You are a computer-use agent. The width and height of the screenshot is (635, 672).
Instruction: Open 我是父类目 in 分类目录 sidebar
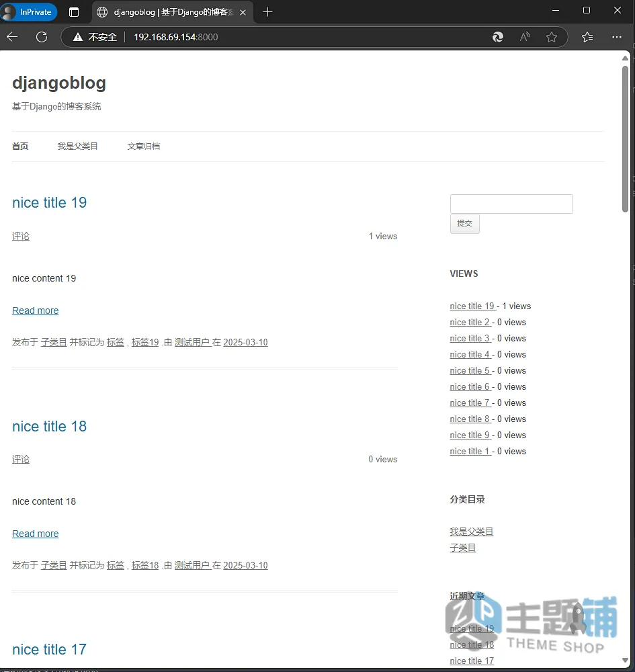tap(472, 532)
